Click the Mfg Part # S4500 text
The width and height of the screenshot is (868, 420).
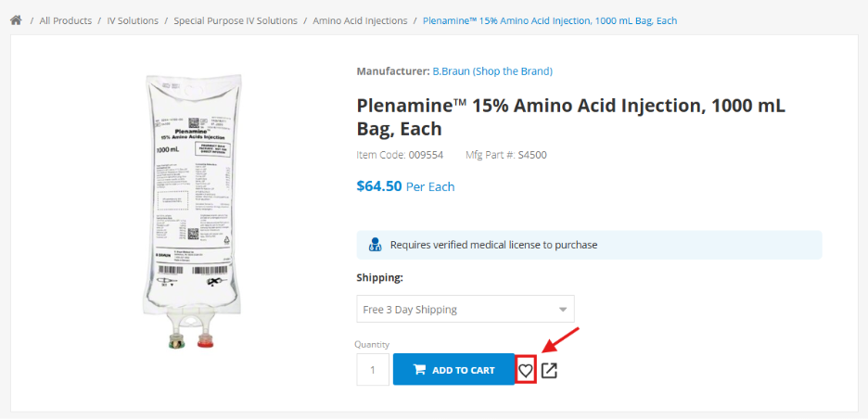[x=505, y=155]
